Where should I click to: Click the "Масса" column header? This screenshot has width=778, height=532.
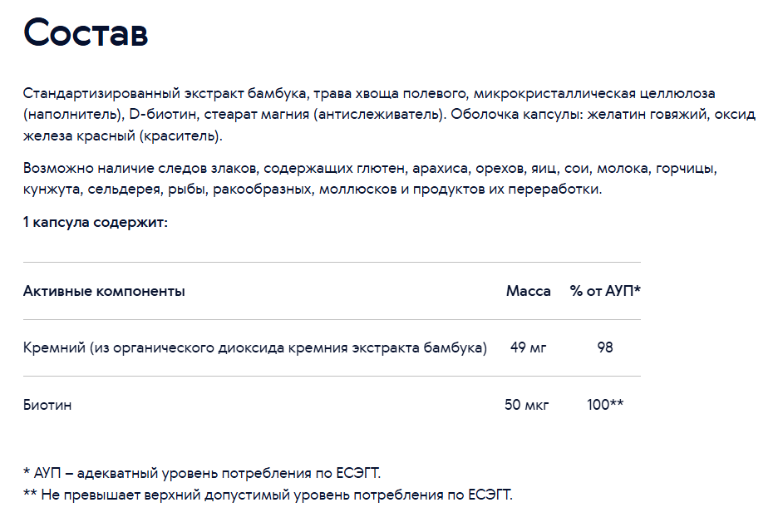528,291
